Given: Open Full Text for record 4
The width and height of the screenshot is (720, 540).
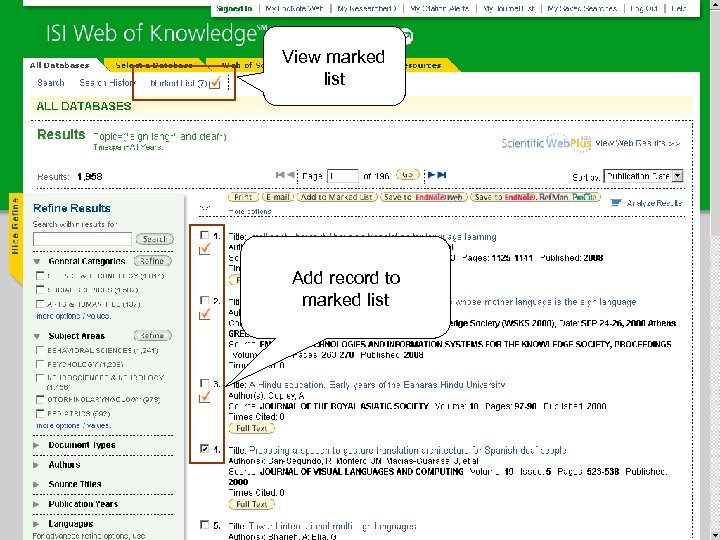Looking at the screenshot, I should pyautogui.click(x=252, y=504).
